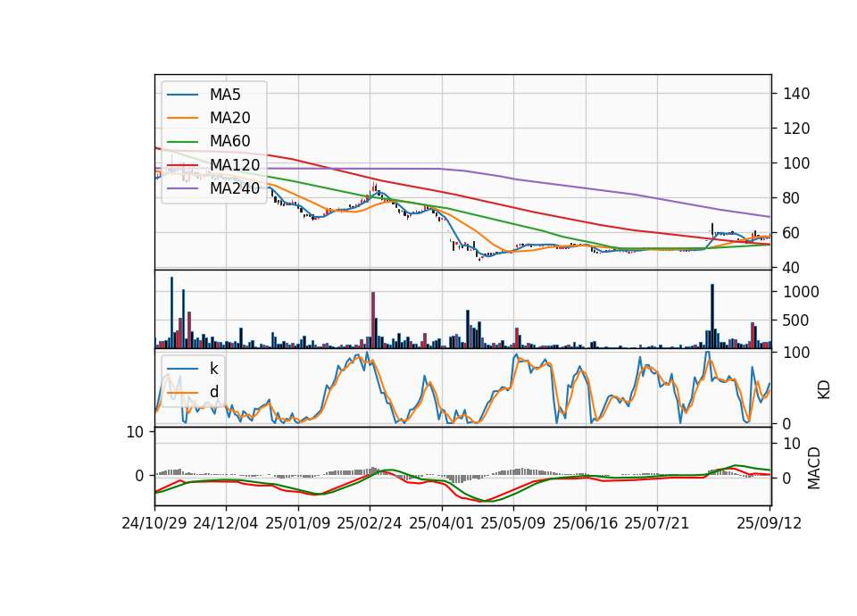Click the 25/07/21 date axis label
This screenshot has height=616, width=857.
pyautogui.click(x=657, y=523)
